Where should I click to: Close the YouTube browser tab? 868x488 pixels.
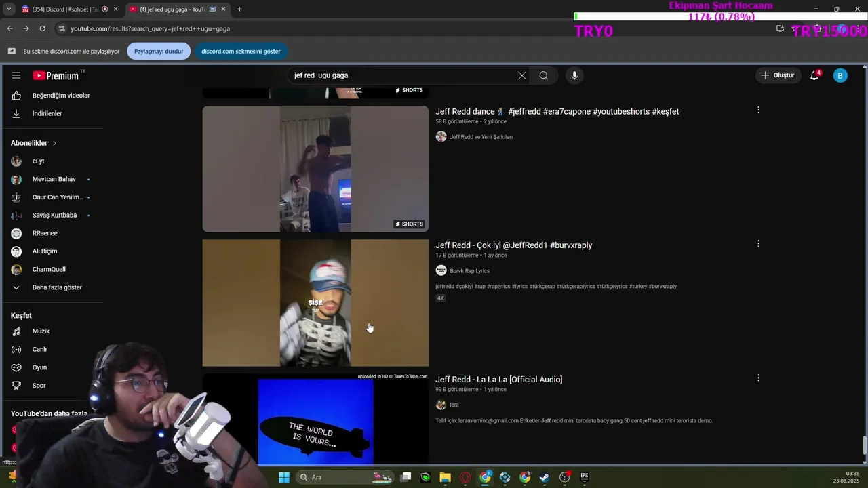[223, 9]
